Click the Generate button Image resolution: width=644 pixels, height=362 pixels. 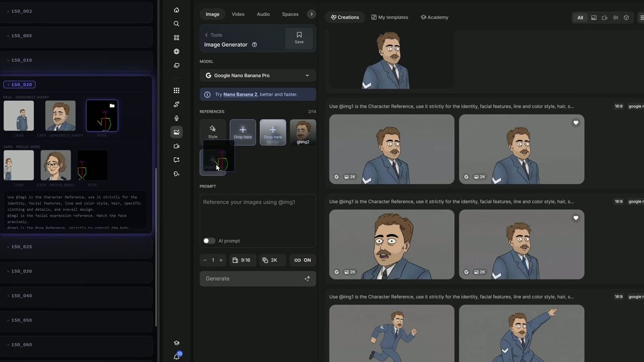click(258, 279)
